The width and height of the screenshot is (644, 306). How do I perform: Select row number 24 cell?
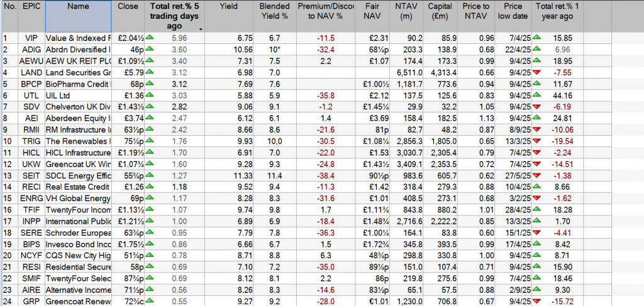click(x=10, y=302)
